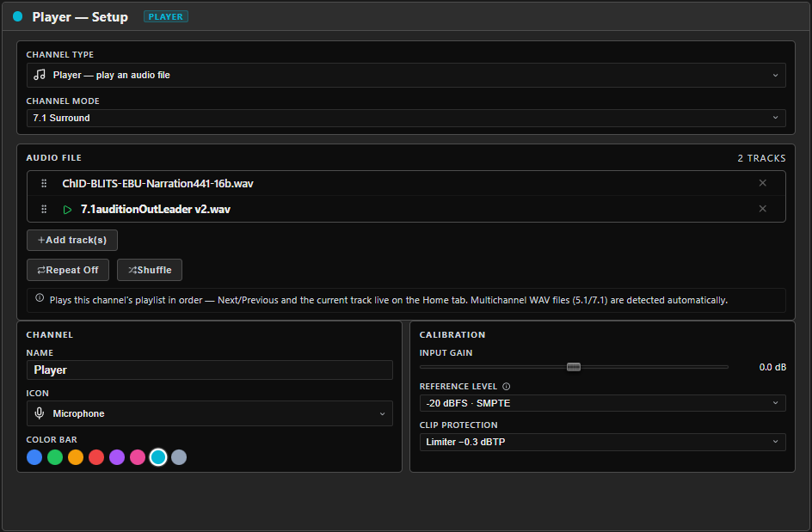The image size is (812, 532).
Task: Open the Channel Mode 7.1 Surround dropdown
Action: point(406,118)
